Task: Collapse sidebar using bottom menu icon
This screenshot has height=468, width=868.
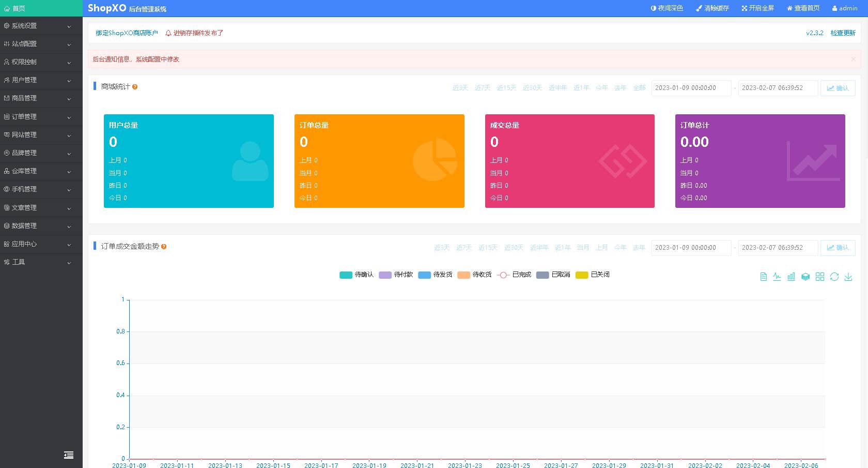Action: [x=69, y=455]
